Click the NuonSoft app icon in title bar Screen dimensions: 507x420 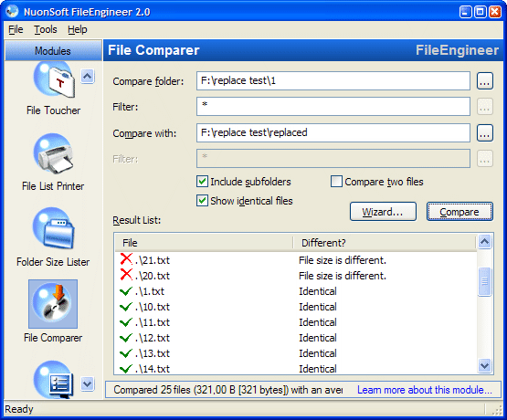[x=13, y=12]
